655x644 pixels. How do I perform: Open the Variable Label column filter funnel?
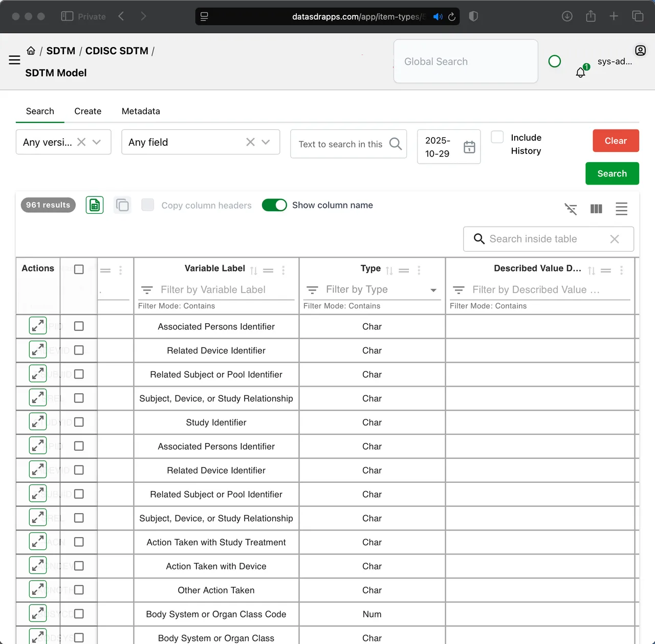point(147,290)
